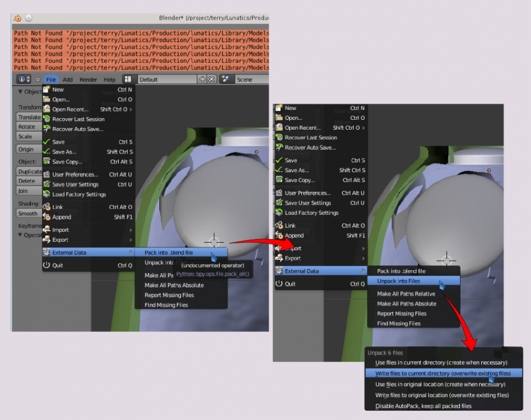Select 'Disable AutoPack, keep all packed files'
This screenshot has height=420, width=531.
[x=444, y=406]
